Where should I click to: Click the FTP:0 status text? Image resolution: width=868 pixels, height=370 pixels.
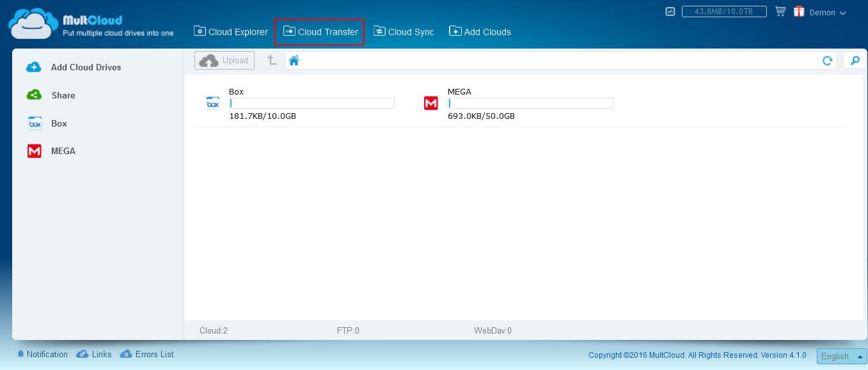348,331
